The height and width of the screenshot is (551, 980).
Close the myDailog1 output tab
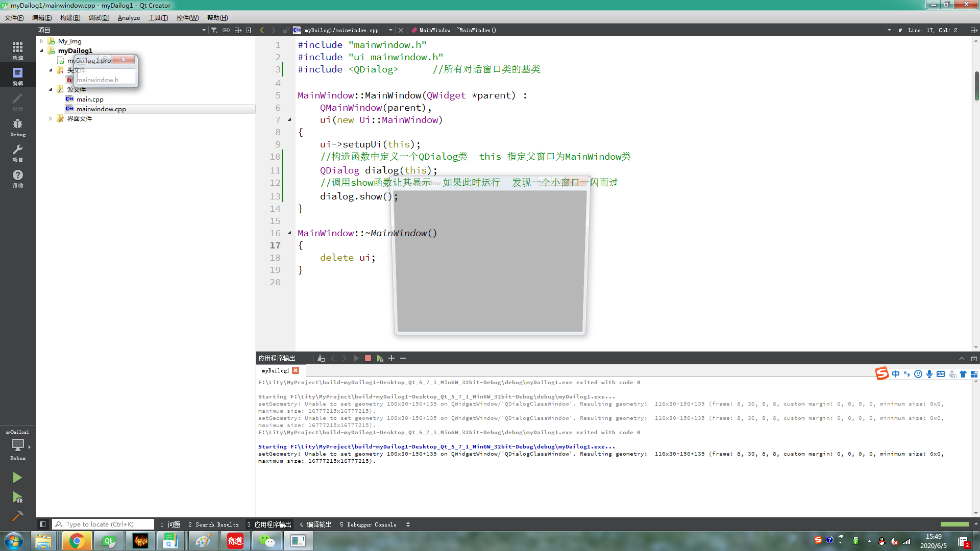pyautogui.click(x=296, y=370)
